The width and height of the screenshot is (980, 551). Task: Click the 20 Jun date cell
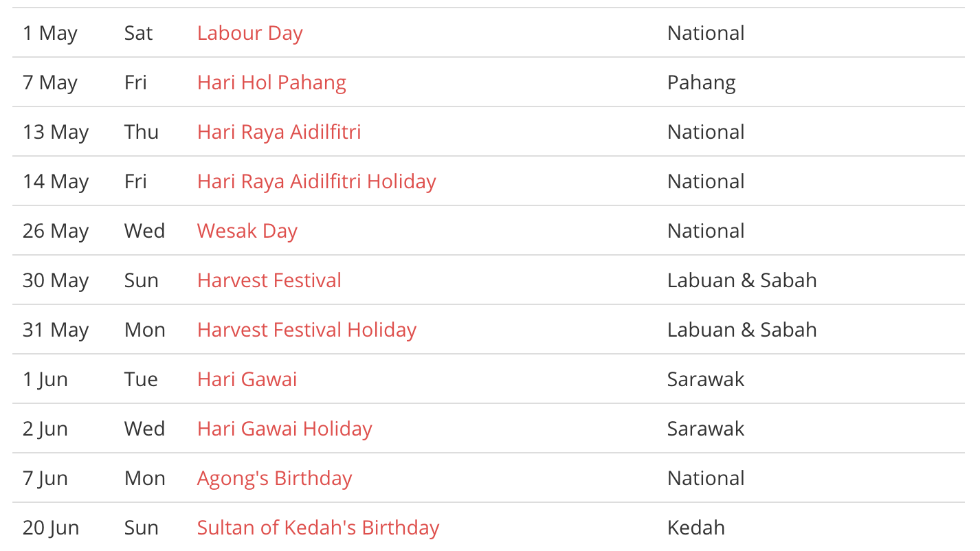(x=50, y=528)
